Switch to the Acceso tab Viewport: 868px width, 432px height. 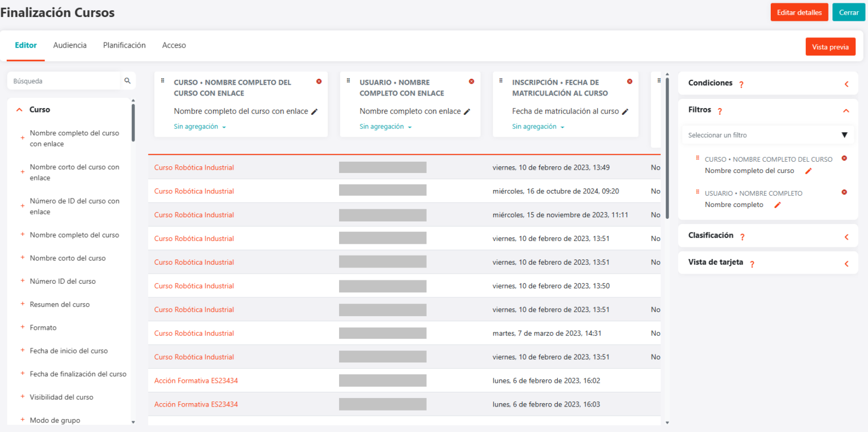coord(173,45)
